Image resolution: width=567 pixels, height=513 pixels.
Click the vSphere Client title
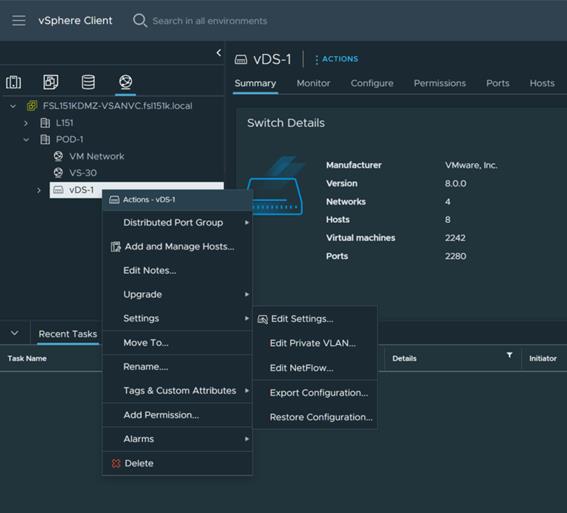tap(75, 21)
